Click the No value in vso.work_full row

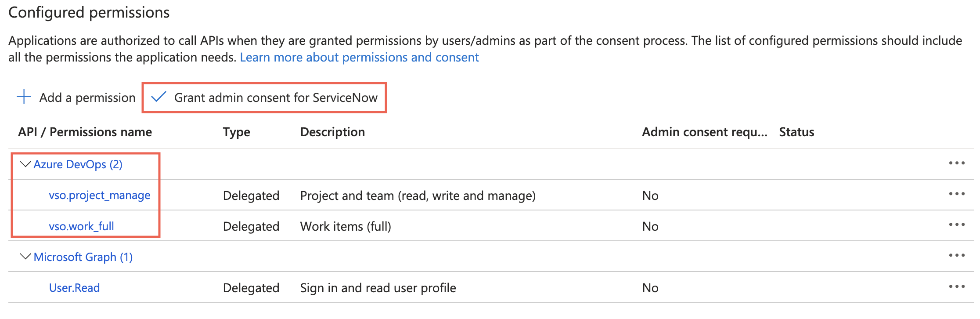[x=650, y=226]
